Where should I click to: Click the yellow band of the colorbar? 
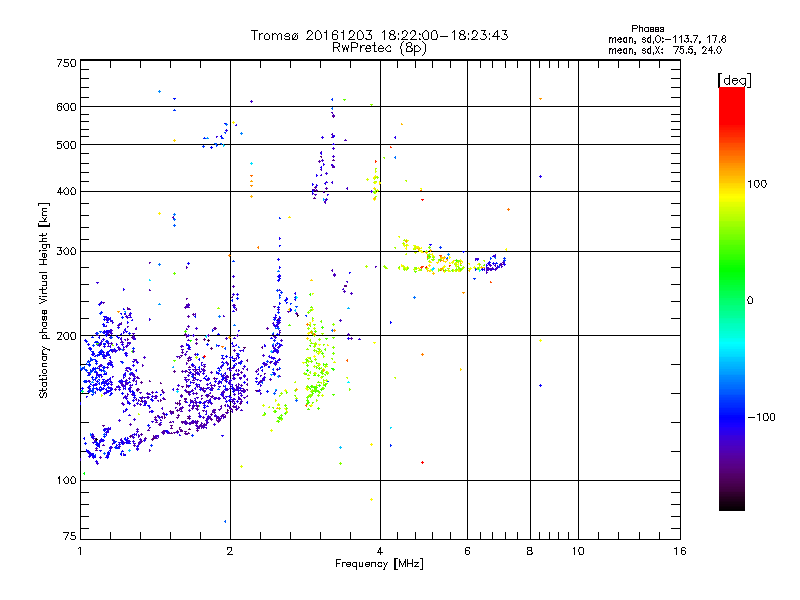coord(732,194)
